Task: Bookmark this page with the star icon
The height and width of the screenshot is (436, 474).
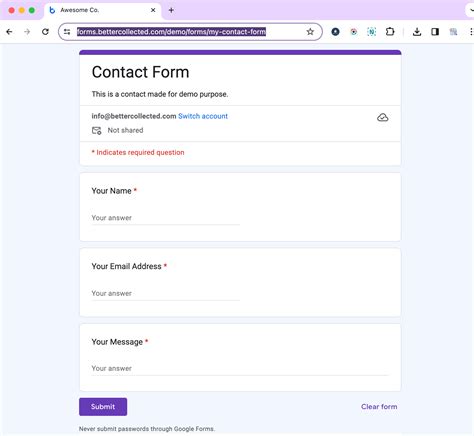Action: (x=310, y=32)
